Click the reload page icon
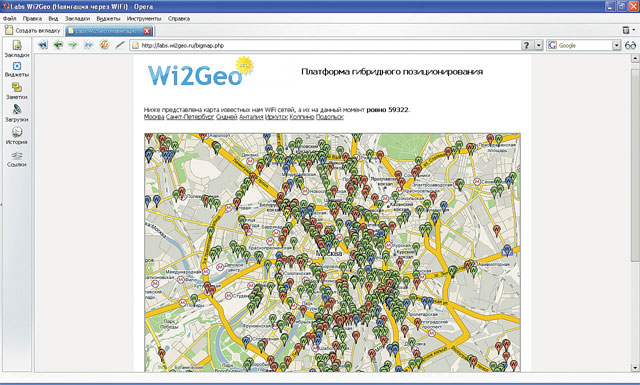Screen dimensions: 640x385 [x=104, y=45]
